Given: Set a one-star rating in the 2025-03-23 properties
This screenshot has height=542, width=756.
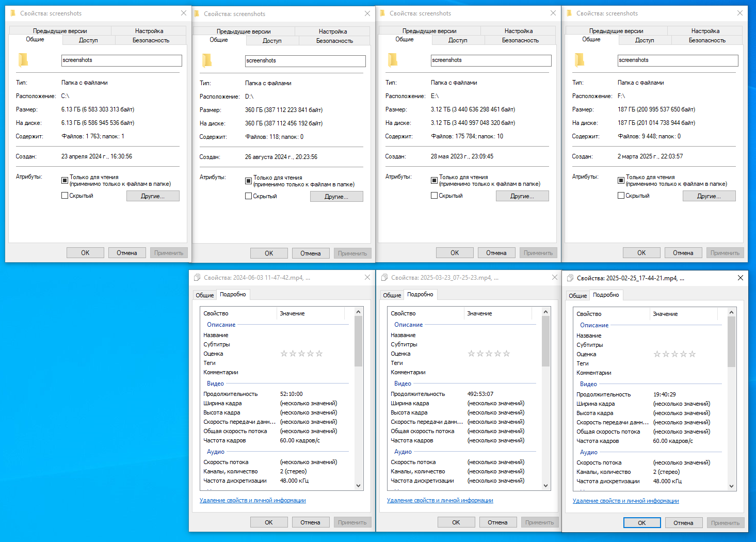Looking at the screenshot, I should 471,354.
